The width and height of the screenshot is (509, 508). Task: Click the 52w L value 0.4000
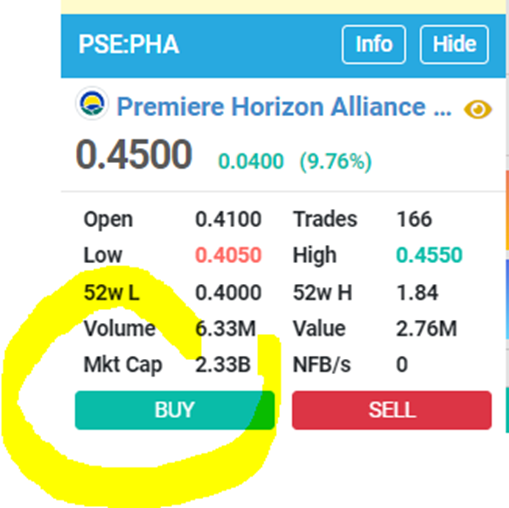tap(228, 293)
